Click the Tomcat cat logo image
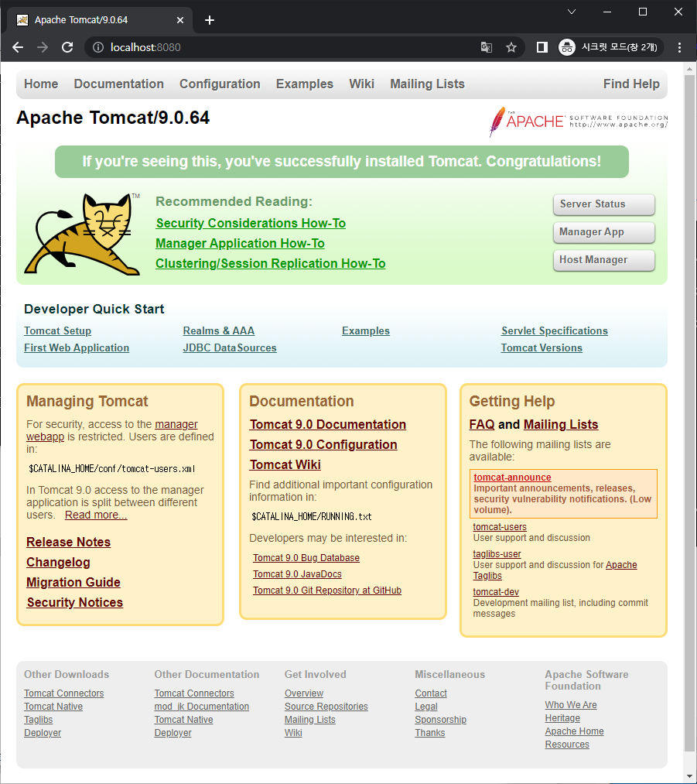The image size is (697, 784). (83, 234)
